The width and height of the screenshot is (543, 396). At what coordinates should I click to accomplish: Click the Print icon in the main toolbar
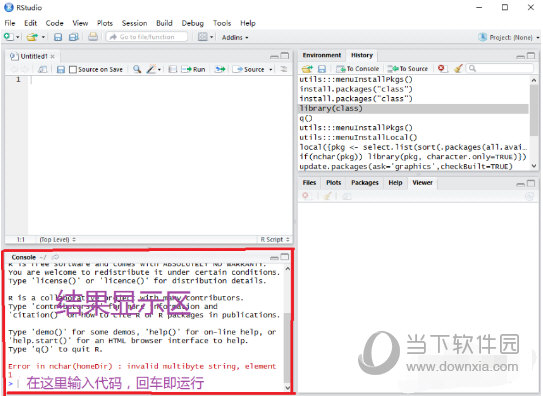pos(93,36)
